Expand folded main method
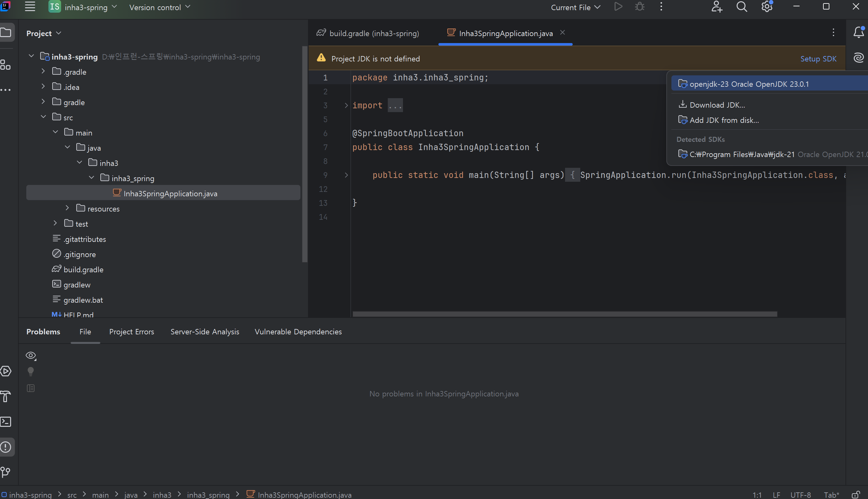Viewport: 868px width, 499px height. (x=346, y=175)
